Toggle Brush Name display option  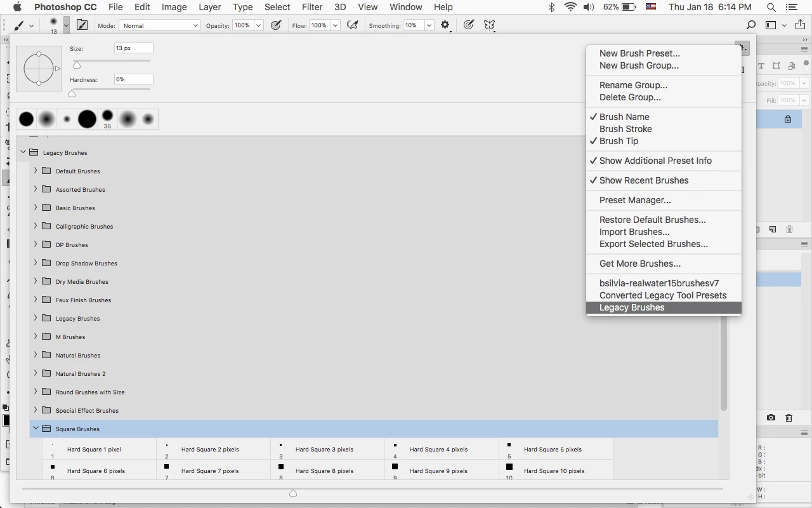[x=624, y=117]
